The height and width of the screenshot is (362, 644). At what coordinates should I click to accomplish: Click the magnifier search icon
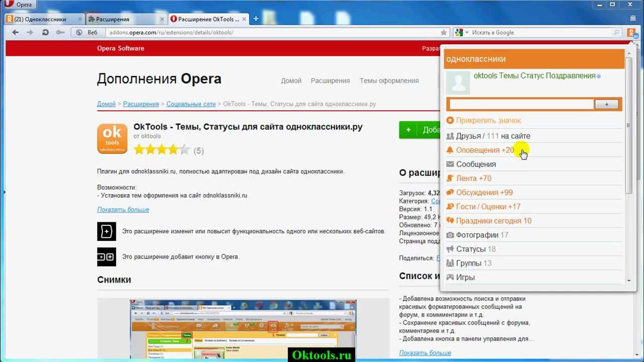(x=616, y=32)
